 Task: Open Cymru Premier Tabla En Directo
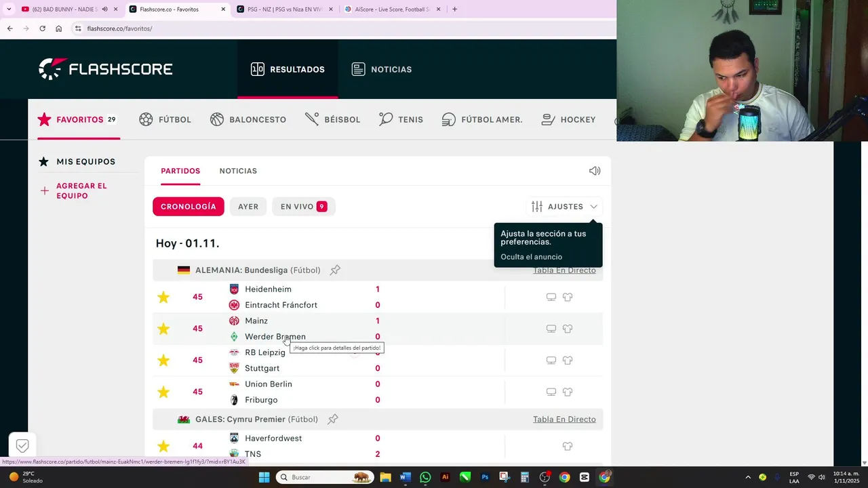coord(564,419)
